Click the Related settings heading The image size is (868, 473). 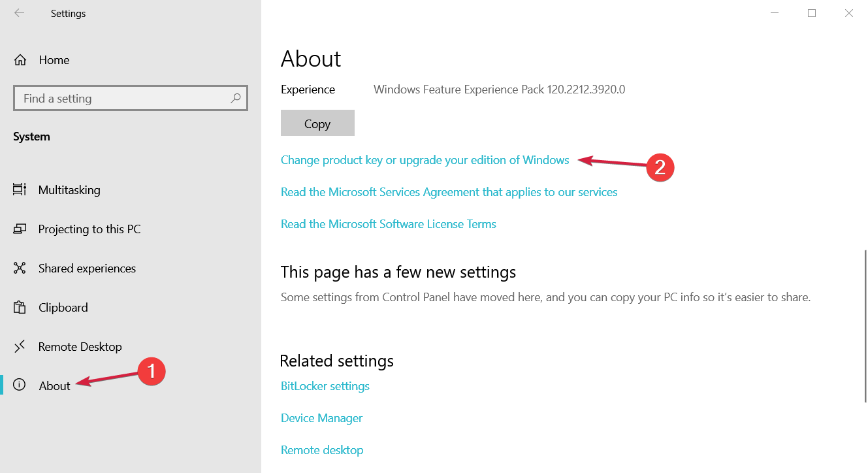(x=336, y=361)
